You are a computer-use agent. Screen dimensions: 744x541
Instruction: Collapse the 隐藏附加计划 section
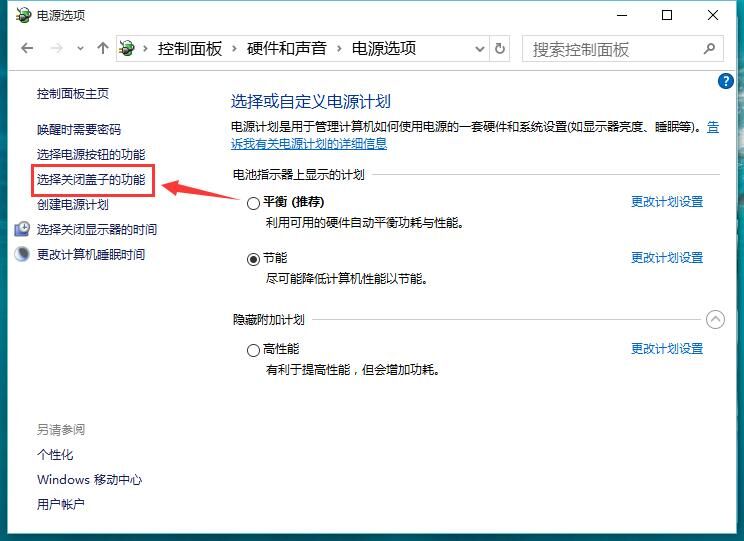(714, 320)
